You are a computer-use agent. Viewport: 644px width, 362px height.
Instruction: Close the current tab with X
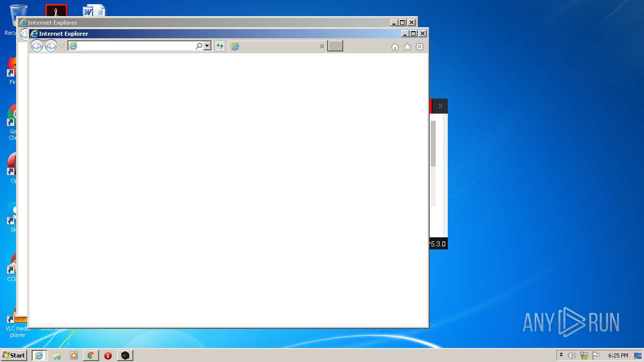coord(322,46)
